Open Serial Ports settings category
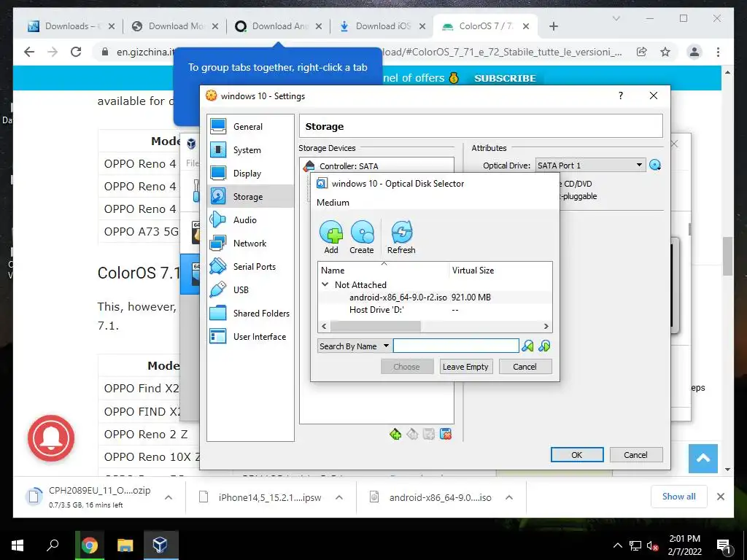Image resolution: width=747 pixels, height=560 pixels. pyautogui.click(x=250, y=267)
